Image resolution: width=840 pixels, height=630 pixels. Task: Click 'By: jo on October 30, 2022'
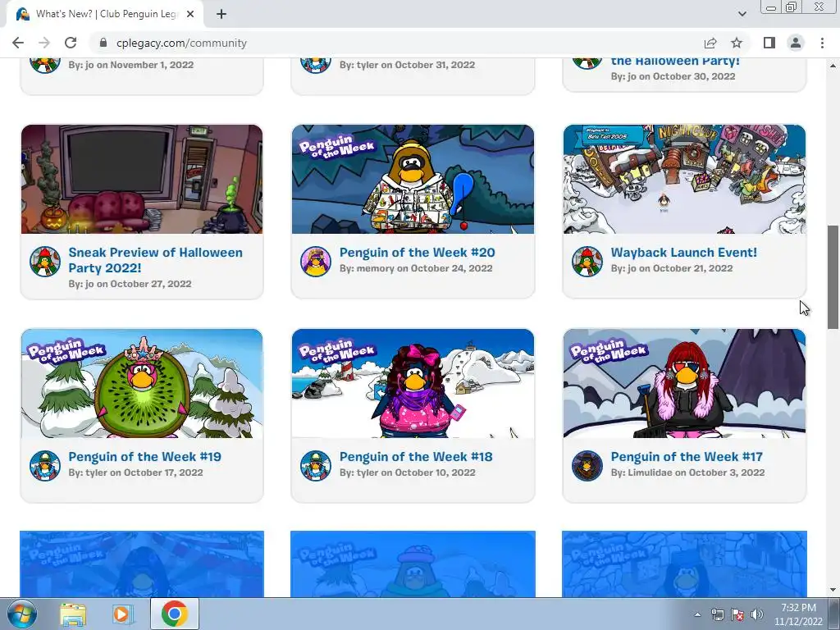click(673, 76)
